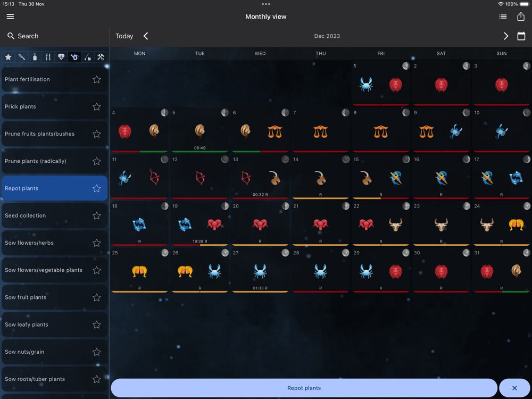Click the Aquarius icon on December 16

point(441,178)
